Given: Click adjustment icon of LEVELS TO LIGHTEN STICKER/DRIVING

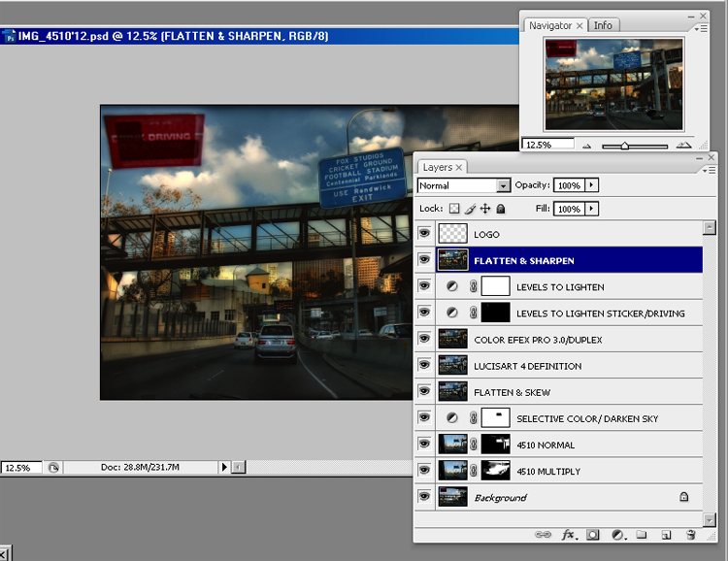Looking at the screenshot, I should click(x=451, y=313).
